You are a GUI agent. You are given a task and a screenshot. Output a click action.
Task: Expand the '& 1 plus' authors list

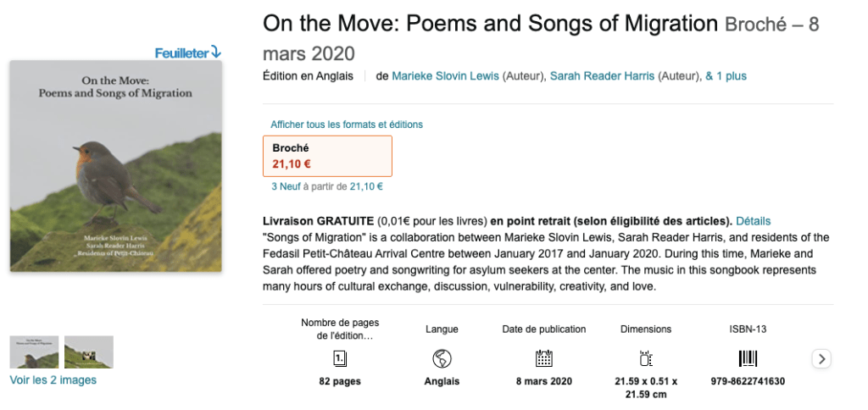726,76
